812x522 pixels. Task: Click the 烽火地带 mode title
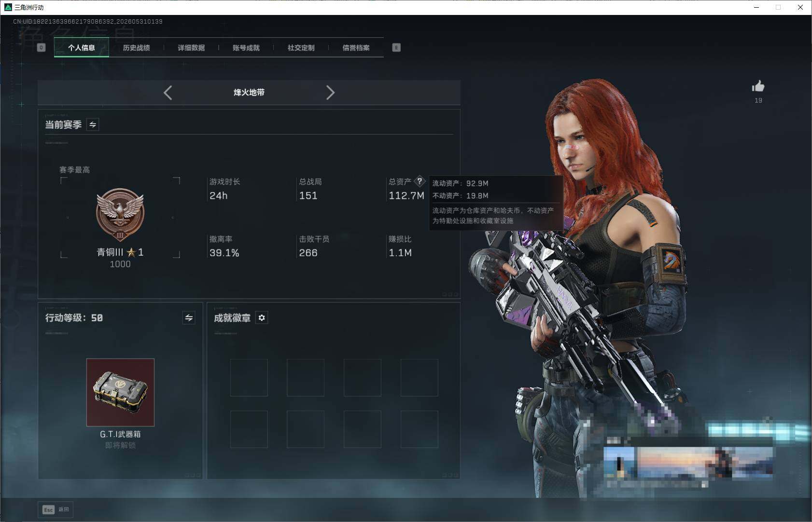pos(249,93)
